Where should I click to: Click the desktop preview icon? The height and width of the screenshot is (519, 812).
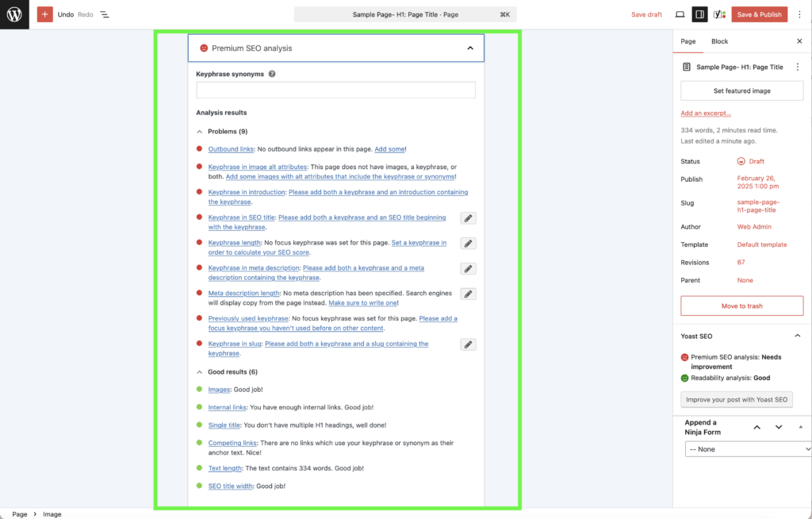(x=680, y=13)
